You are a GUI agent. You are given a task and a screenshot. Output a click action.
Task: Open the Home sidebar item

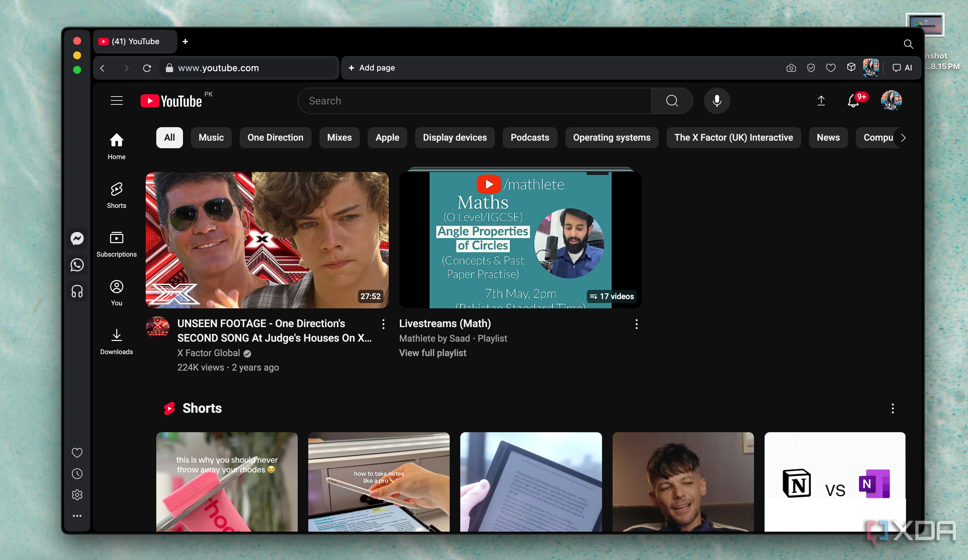tap(116, 147)
